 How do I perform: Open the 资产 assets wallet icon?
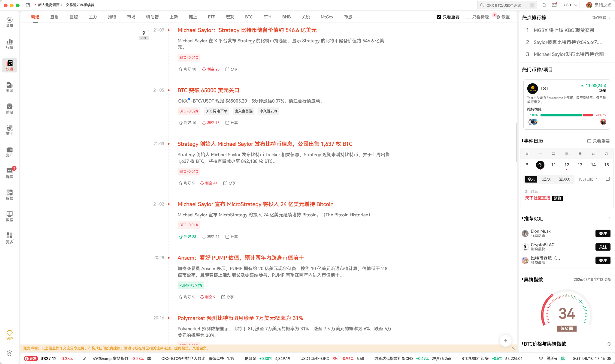[10, 152]
